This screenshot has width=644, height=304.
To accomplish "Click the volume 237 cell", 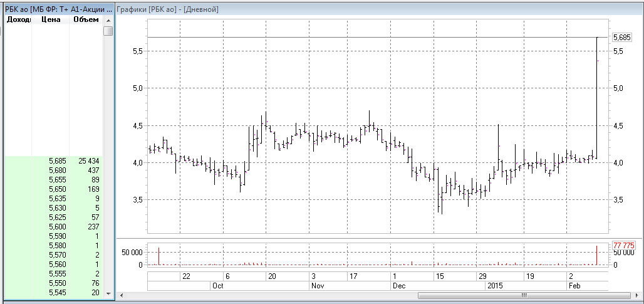I will pos(95,227).
